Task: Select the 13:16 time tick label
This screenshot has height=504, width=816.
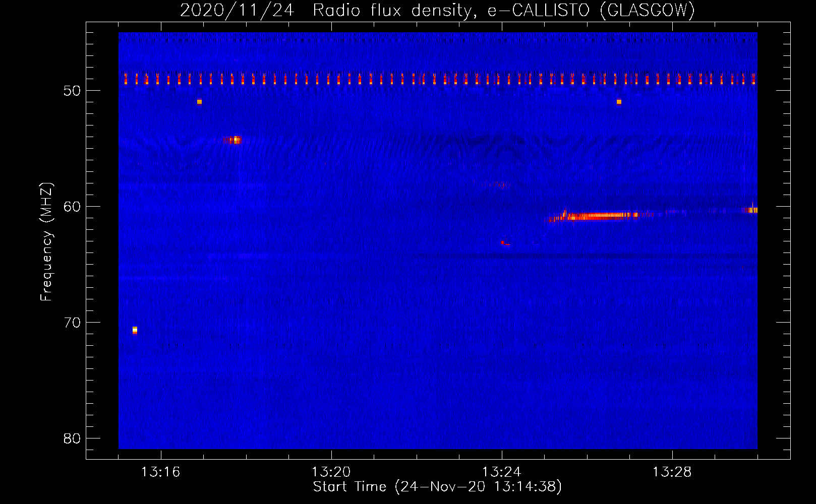Action: [x=160, y=472]
